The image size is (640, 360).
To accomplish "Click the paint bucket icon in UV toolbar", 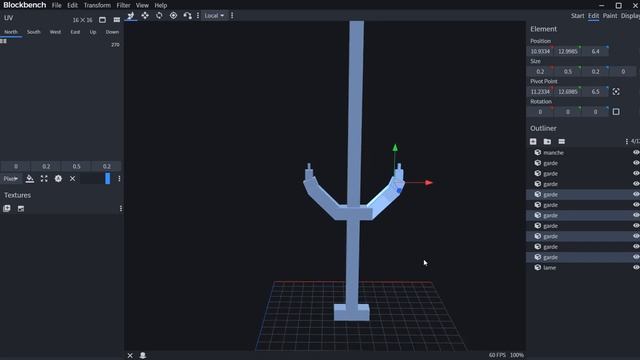I will click(30, 178).
